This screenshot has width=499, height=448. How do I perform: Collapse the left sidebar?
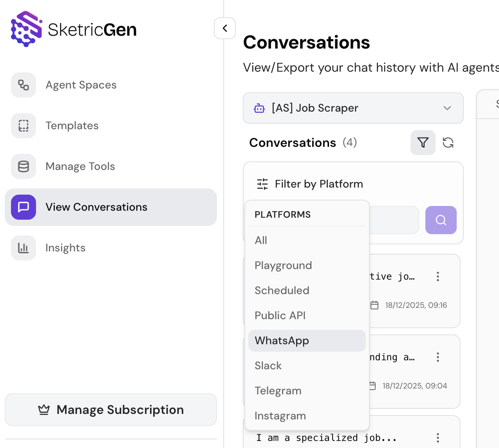pyautogui.click(x=225, y=28)
